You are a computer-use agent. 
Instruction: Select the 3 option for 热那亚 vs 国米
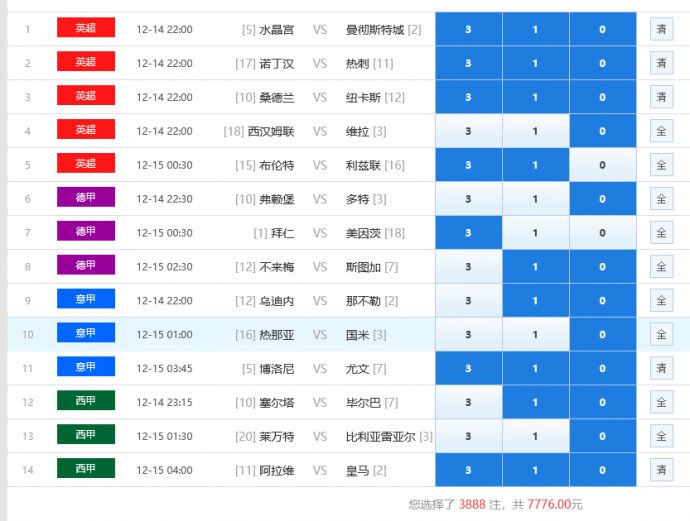468,334
